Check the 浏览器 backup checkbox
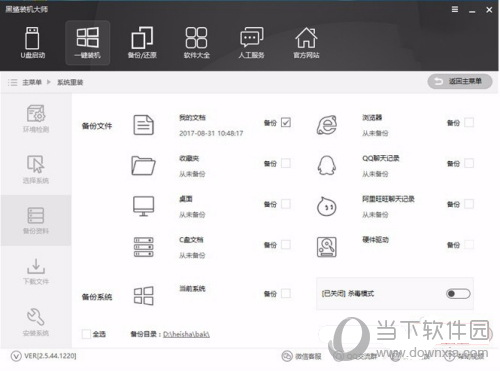 pyautogui.click(x=469, y=123)
